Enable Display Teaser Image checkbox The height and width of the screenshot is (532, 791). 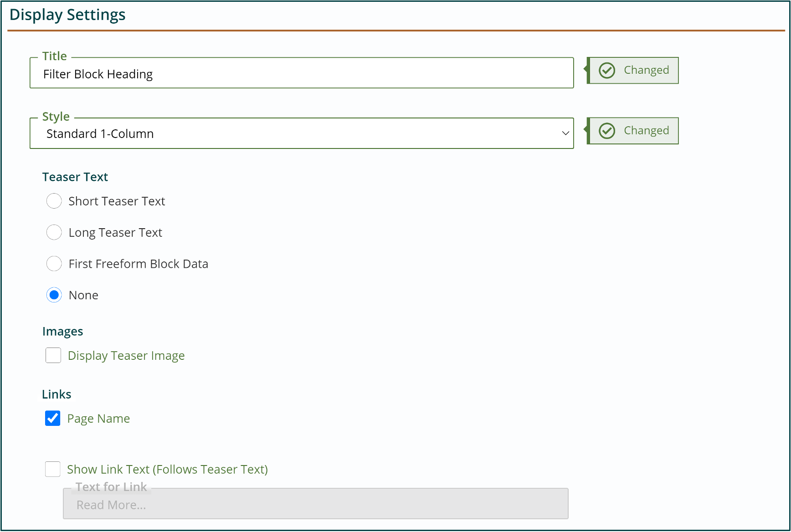coord(53,355)
